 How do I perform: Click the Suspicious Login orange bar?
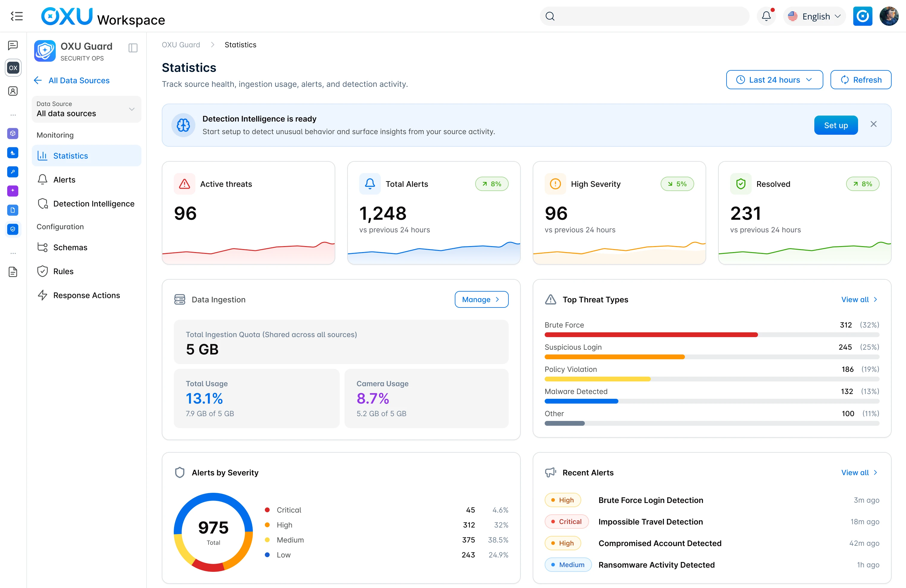pos(614,357)
